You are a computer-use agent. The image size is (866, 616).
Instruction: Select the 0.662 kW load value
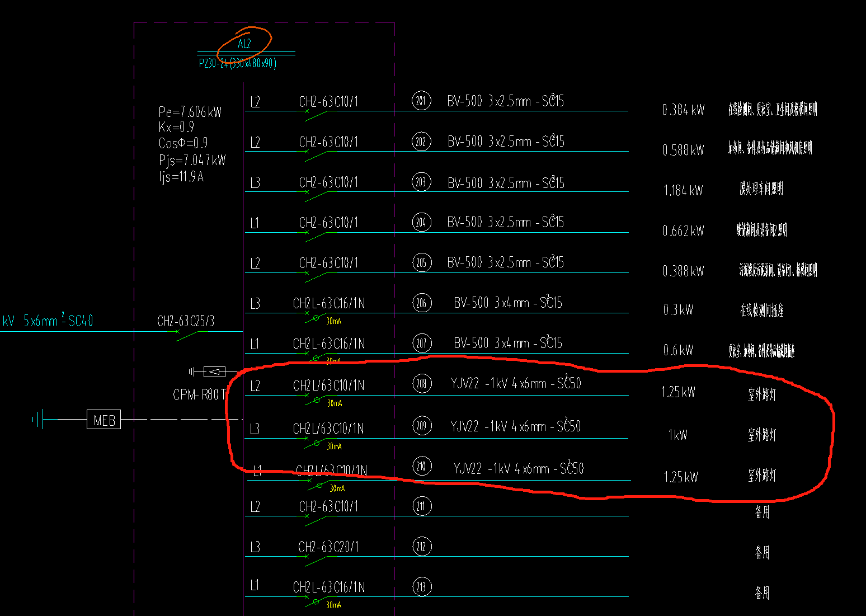coord(683,231)
